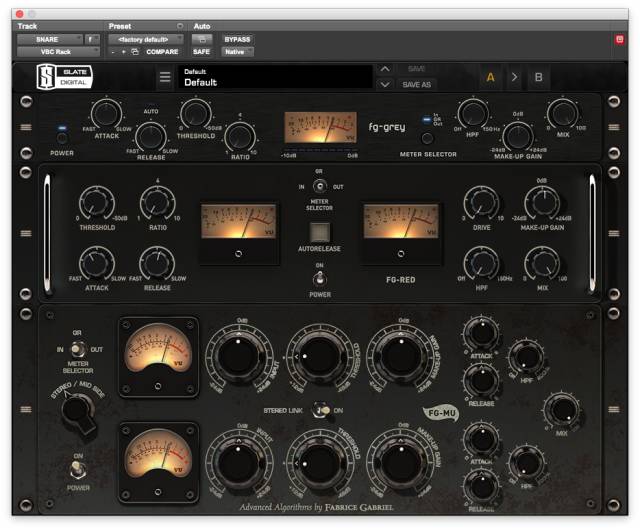Open the factory default preset dropdown
The image size is (640, 530).
click(146, 40)
